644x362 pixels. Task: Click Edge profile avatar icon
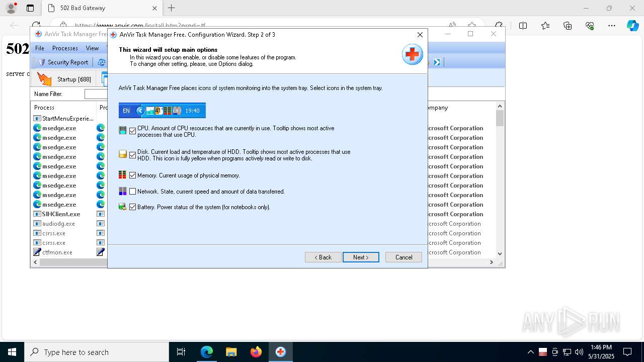pos(11,8)
